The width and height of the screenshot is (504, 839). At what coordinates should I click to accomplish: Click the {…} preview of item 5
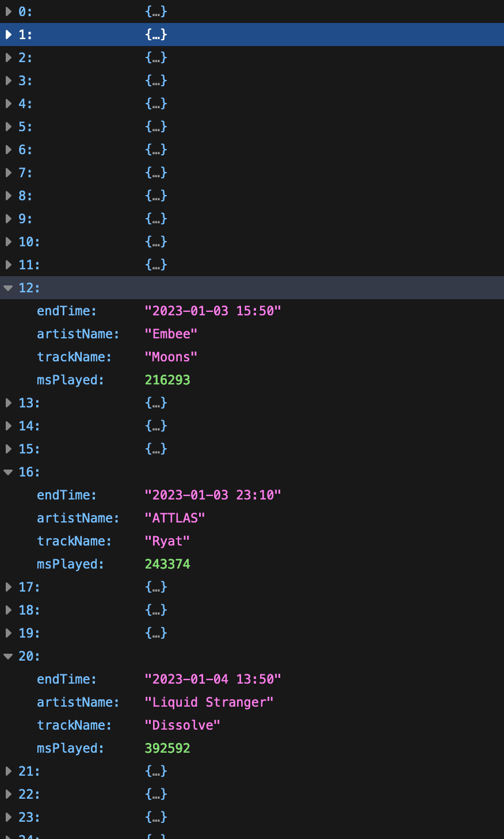156,127
